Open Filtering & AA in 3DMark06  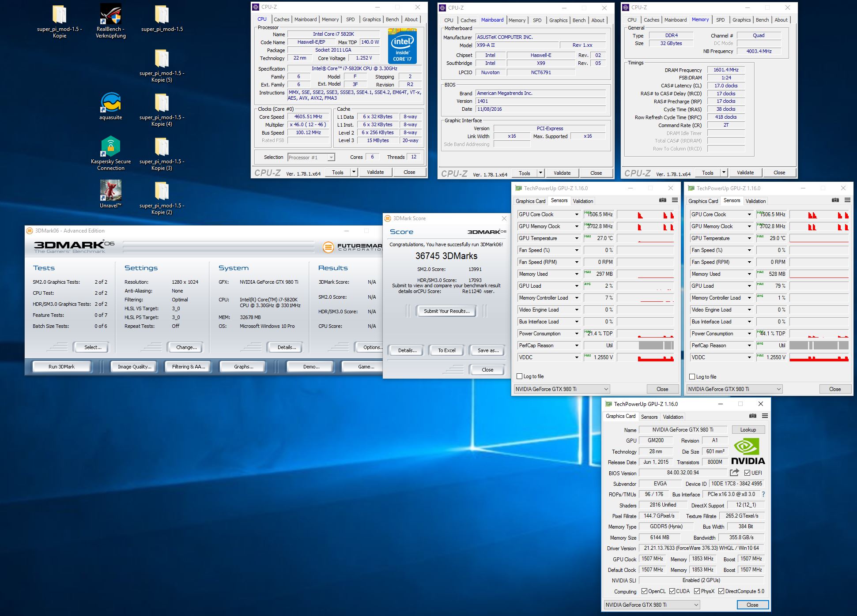[189, 367]
